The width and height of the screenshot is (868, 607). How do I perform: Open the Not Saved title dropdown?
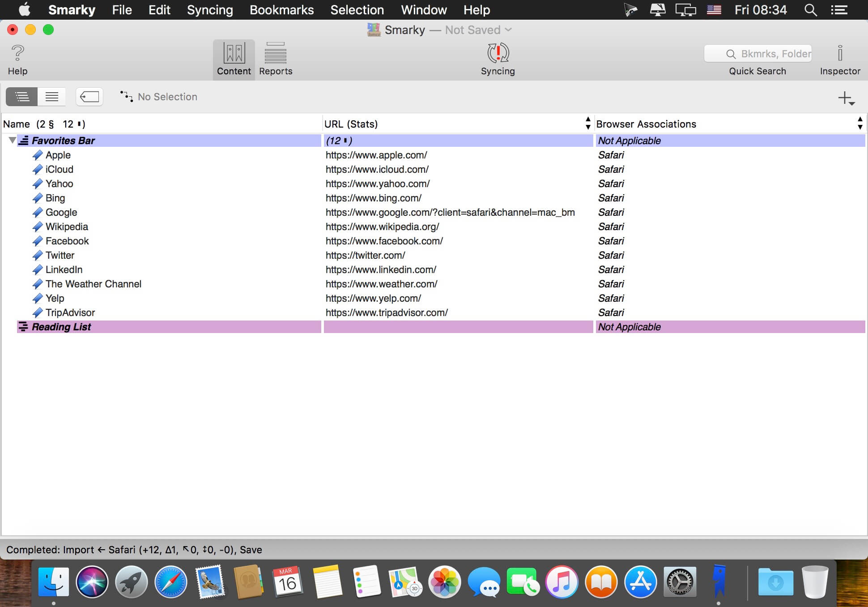click(x=508, y=30)
